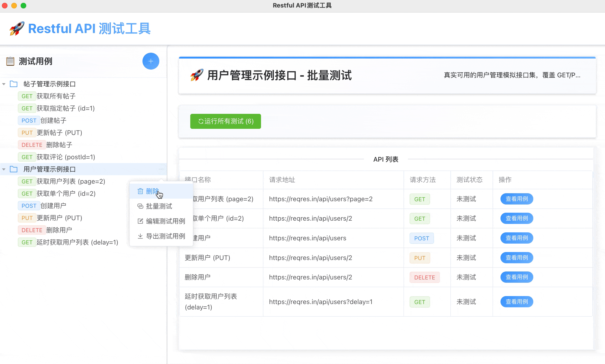Click the folder icon of 帖子管理示例接口
Viewport: 605px width, 364px height.
[14, 84]
